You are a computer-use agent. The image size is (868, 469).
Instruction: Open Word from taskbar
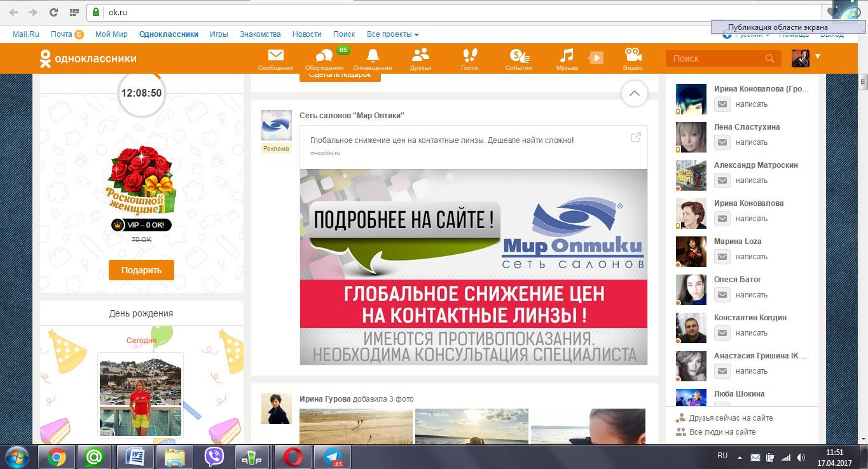(x=135, y=456)
